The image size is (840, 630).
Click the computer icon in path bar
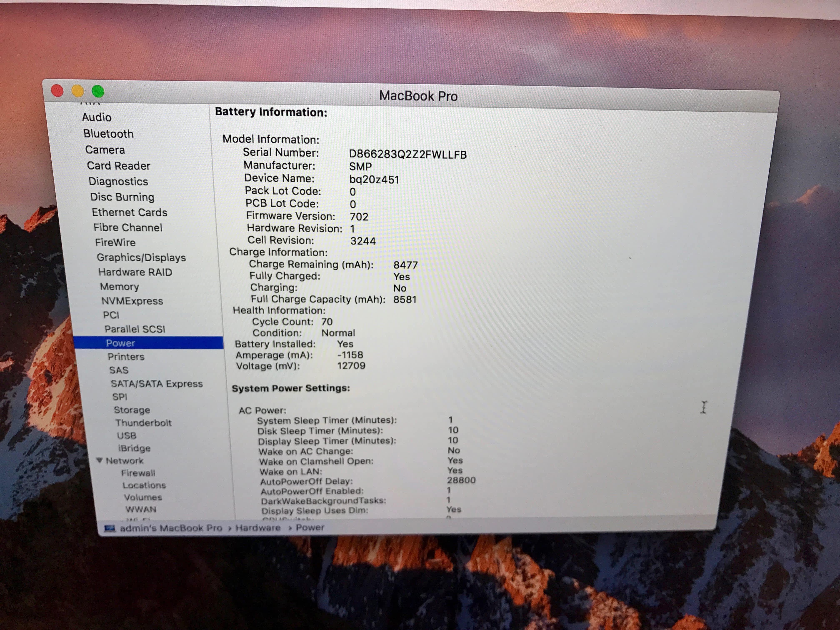[x=110, y=528]
